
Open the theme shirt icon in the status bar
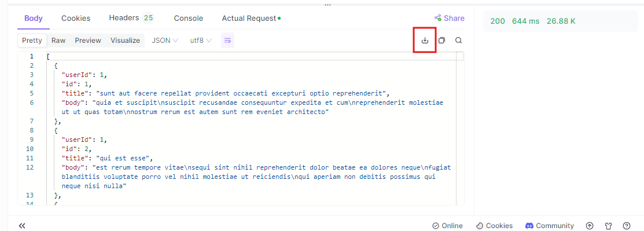tap(608, 226)
